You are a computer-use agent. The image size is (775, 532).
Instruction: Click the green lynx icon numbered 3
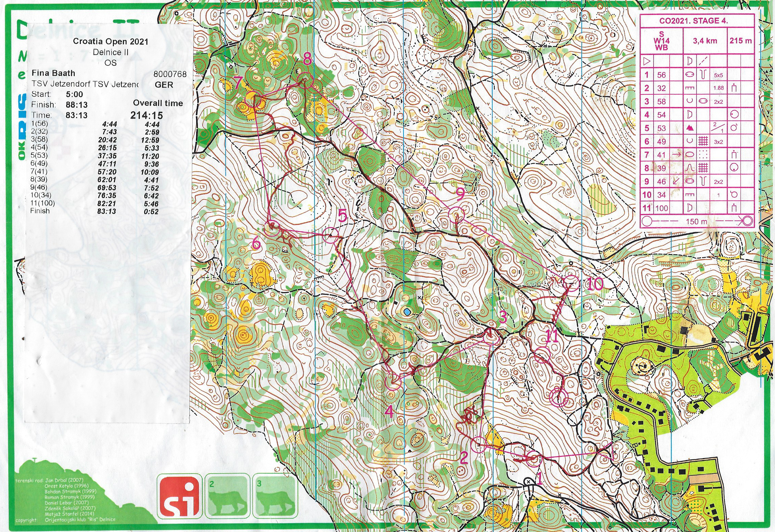tap(275, 496)
